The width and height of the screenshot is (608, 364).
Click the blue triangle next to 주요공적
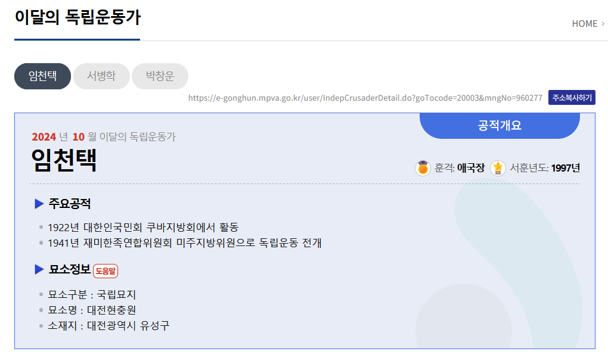tap(39, 204)
